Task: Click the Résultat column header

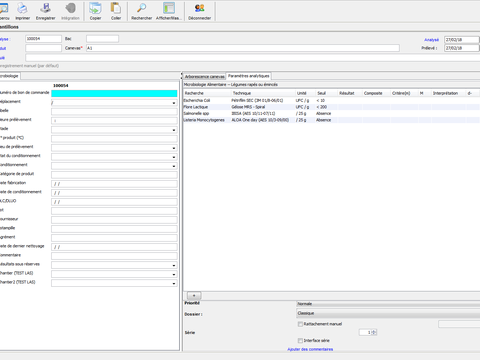Action: tap(350, 93)
